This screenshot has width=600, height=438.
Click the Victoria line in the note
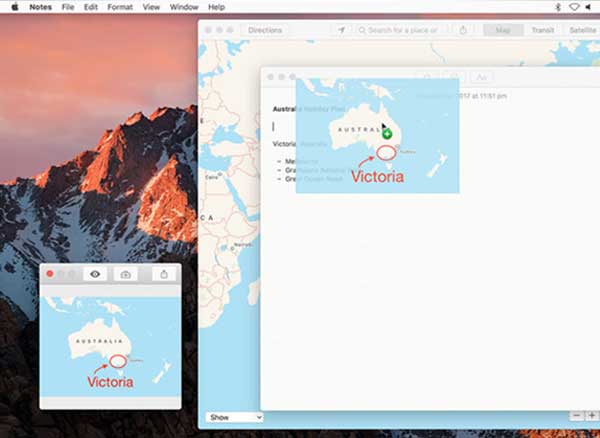point(300,144)
